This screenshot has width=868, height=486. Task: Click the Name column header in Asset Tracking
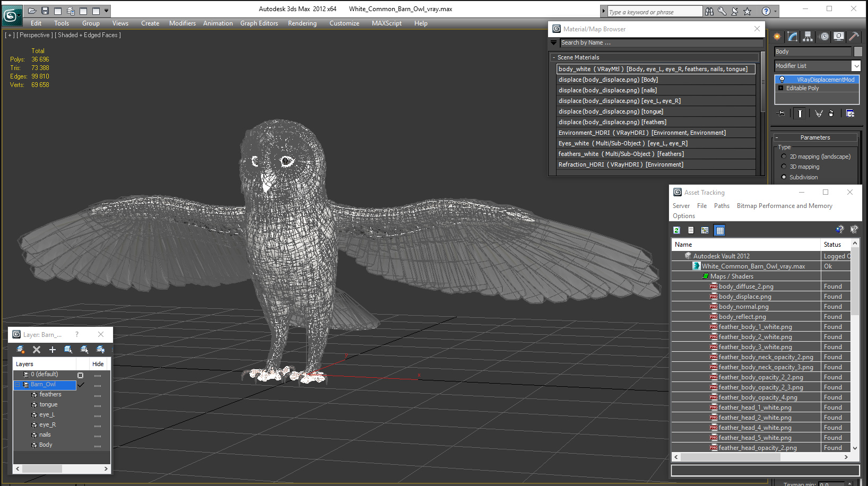tap(746, 245)
